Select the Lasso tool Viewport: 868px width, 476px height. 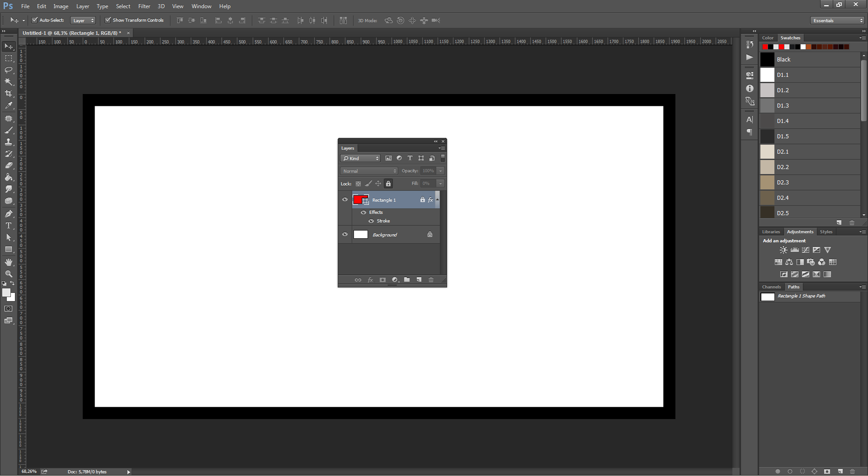pos(9,70)
